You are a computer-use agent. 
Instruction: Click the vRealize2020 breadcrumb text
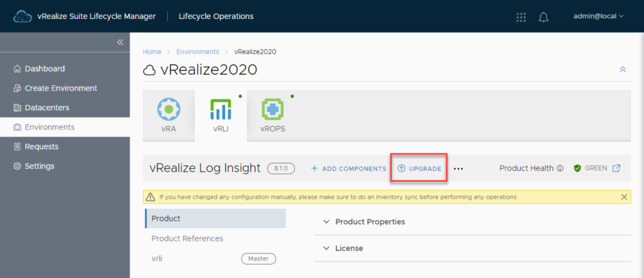(x=255, y=52)
